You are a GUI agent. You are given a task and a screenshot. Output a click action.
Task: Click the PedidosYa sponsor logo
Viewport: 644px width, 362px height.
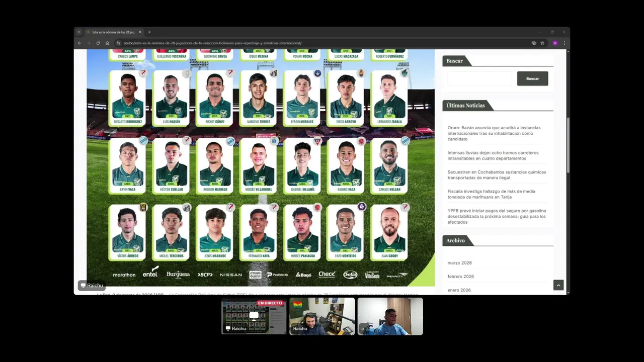click(x=278, y=275)
